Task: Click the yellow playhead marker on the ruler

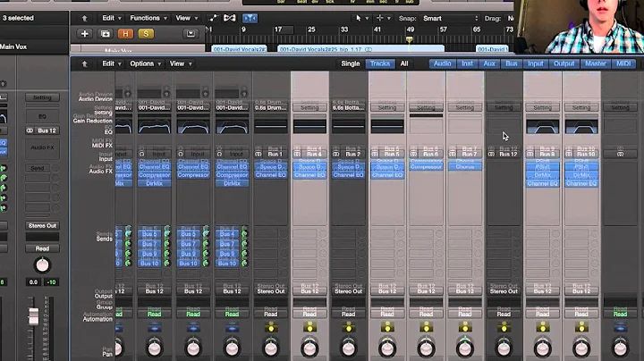Action: [x=409, y=40]
